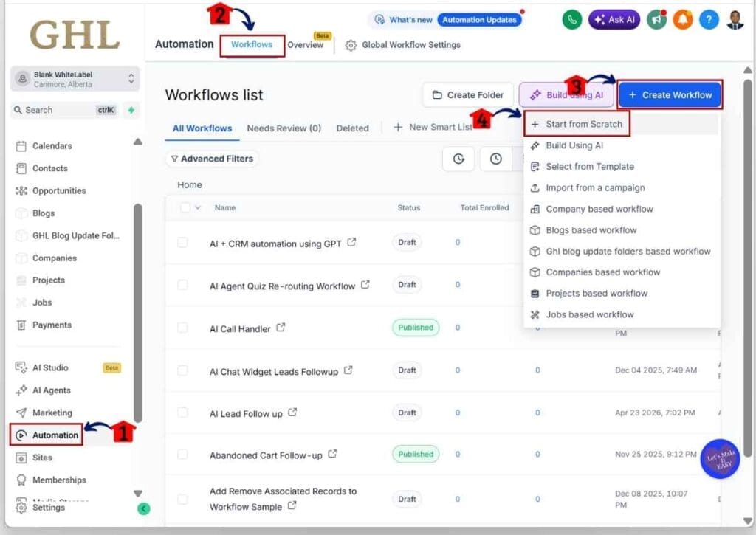Open the phone dialer icon

[572, 20]
